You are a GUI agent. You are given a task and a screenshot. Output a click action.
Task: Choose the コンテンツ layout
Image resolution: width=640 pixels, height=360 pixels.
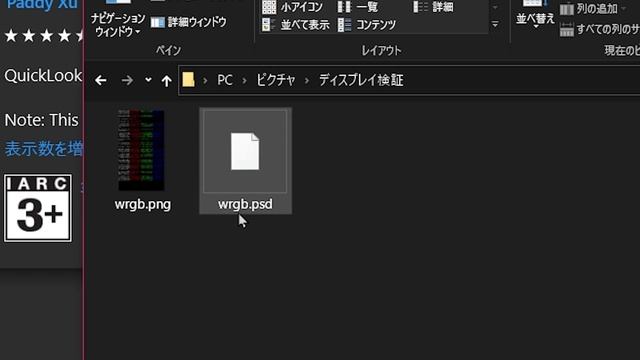tap(367, 25)
